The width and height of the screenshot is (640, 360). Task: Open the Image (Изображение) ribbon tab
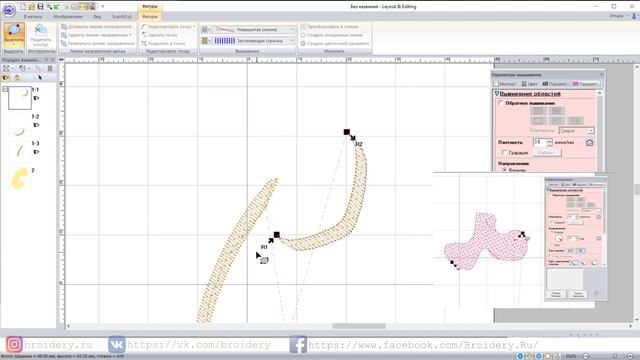68,17
